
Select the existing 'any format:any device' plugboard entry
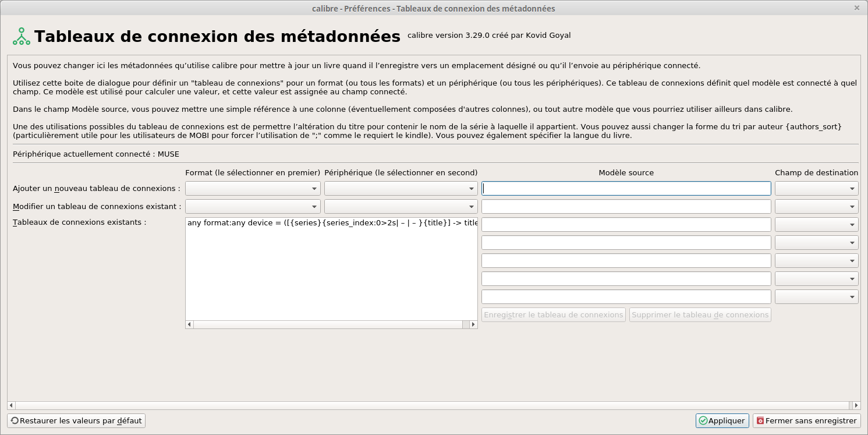point(332,222)
